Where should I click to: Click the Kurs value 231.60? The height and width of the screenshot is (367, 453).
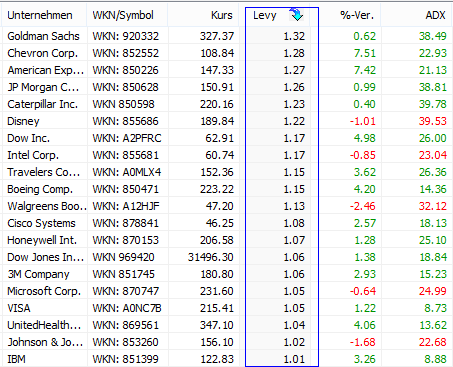click(x=217, y=291)
